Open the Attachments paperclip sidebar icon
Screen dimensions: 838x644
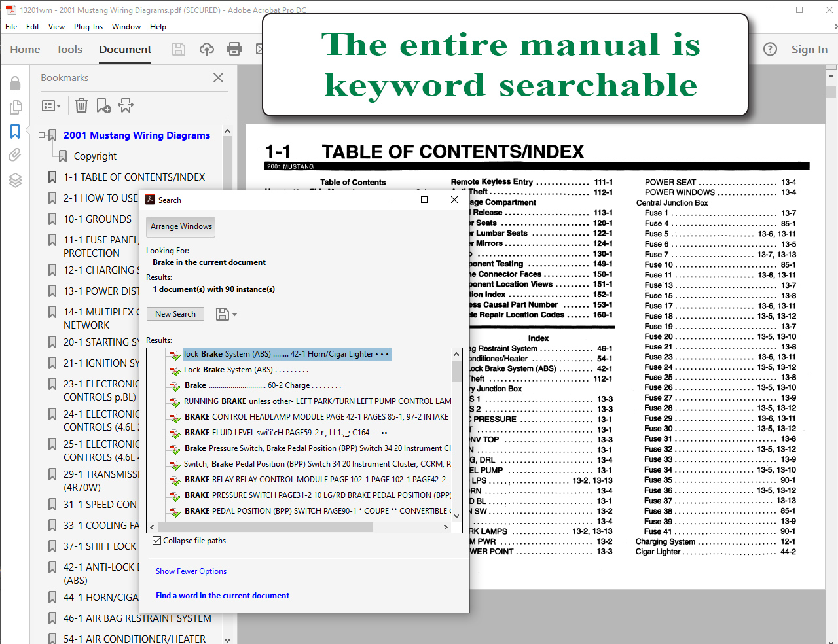tap(15, 155)
